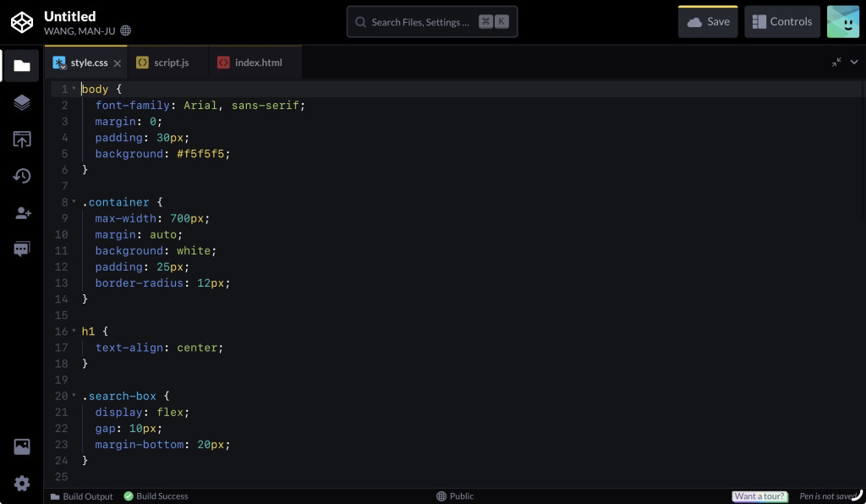Switch to the script.js tab
The height and width of the screenshot is (504, 866).
[168, 63]
